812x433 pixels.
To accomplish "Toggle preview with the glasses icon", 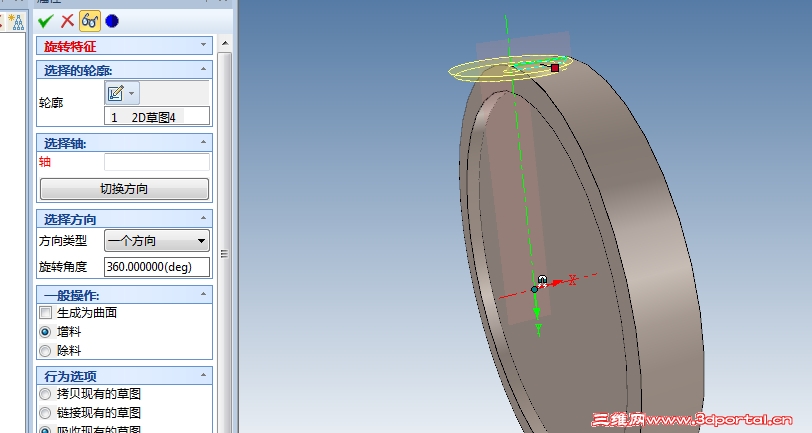I will coord(90,21).
